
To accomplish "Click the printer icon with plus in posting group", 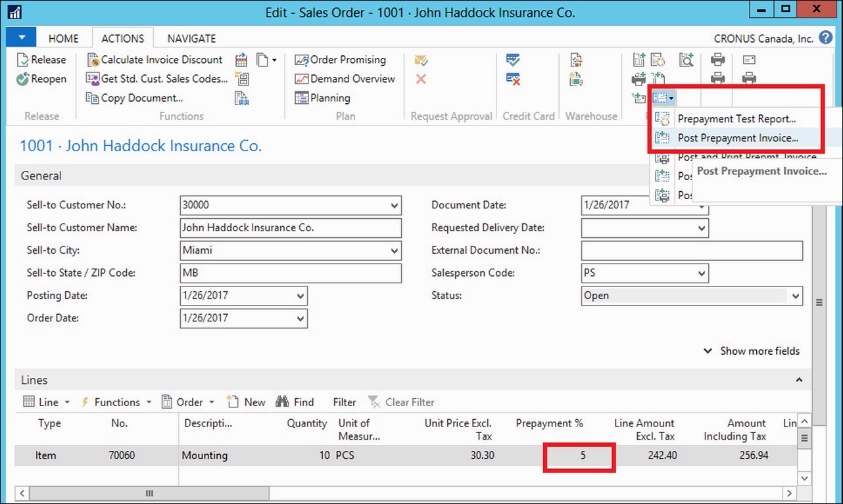I will point(638,79).
